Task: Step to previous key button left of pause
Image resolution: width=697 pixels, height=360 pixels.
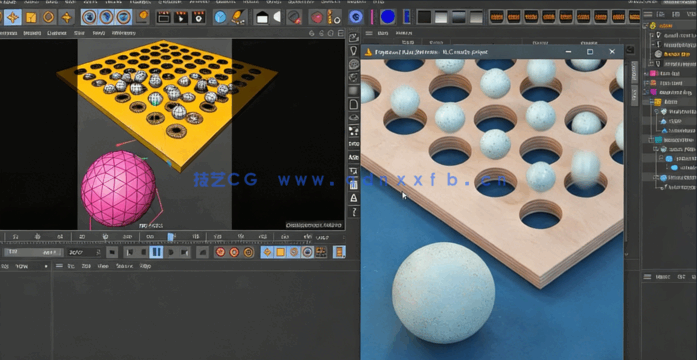Action: (143, 252)
